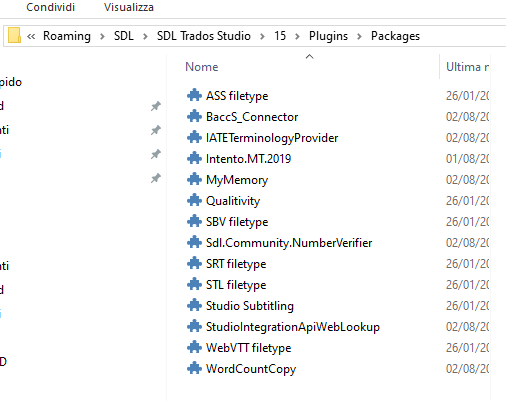Go to folder 15 in breadcrumb
The height and width of the screenshot is (401, 506).
pyautogui.click(x=280, y=36)
